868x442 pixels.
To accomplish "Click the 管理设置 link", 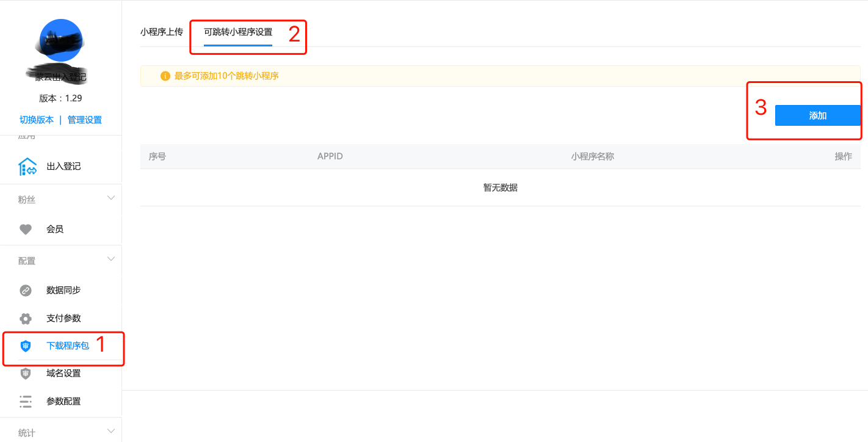I will pyautogui.click(x=85, y=120).
